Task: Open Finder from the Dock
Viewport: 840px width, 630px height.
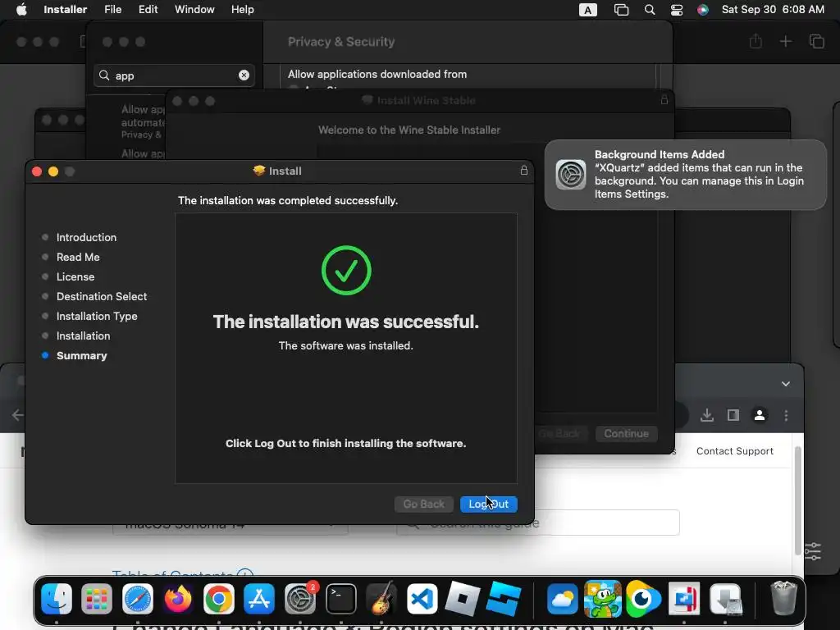Action: coord(57,598)
